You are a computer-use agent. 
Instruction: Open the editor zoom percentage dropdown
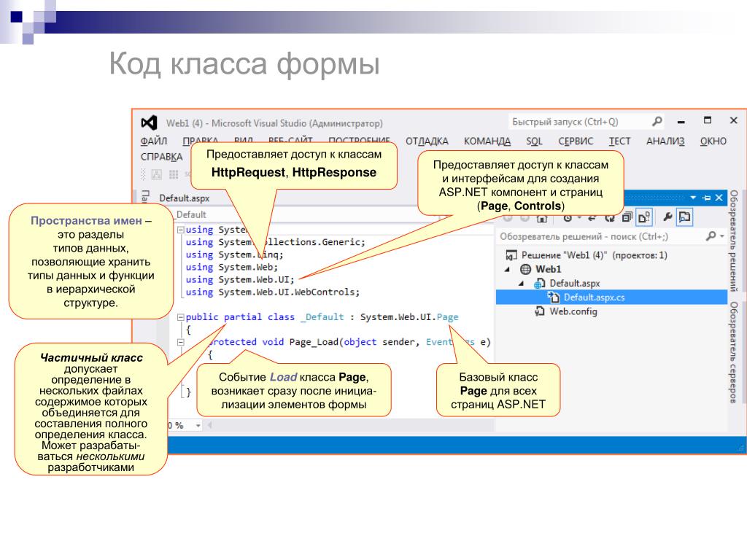198,425
